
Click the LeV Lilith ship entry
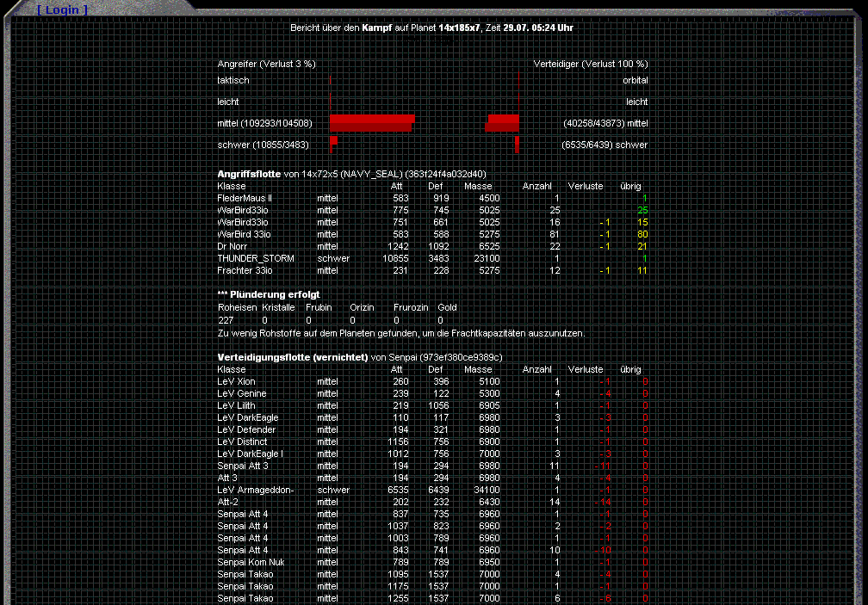236,405
